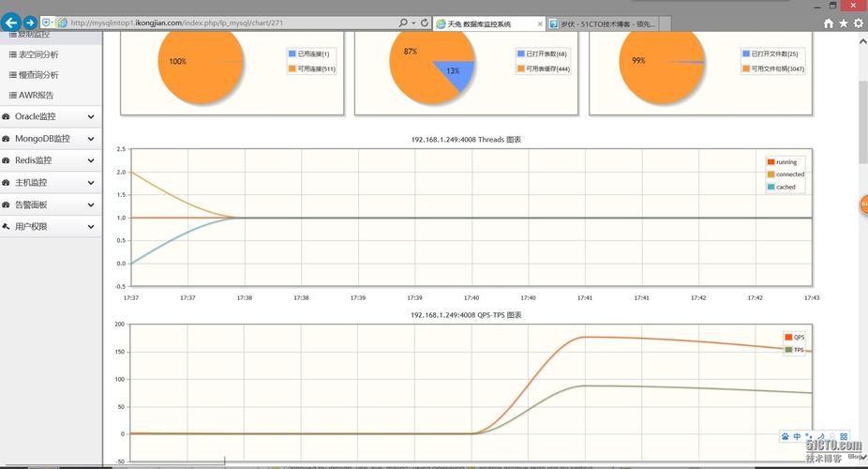Click the 2.5 value on Threads y-axis

click(x=121, y=149)
